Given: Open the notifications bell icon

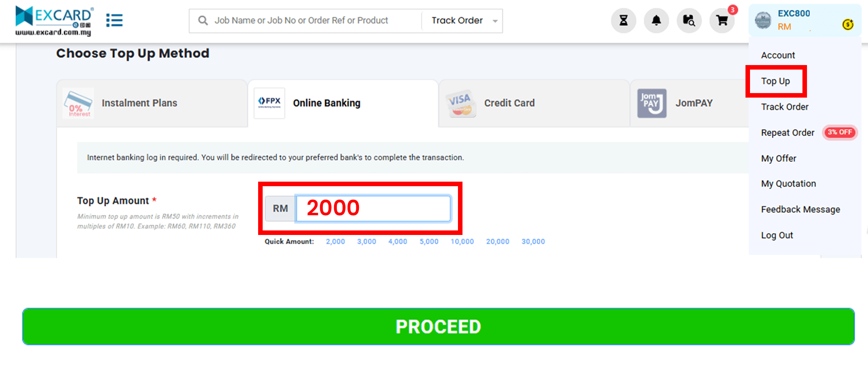Looking at the screenshot, I should 656,20.
